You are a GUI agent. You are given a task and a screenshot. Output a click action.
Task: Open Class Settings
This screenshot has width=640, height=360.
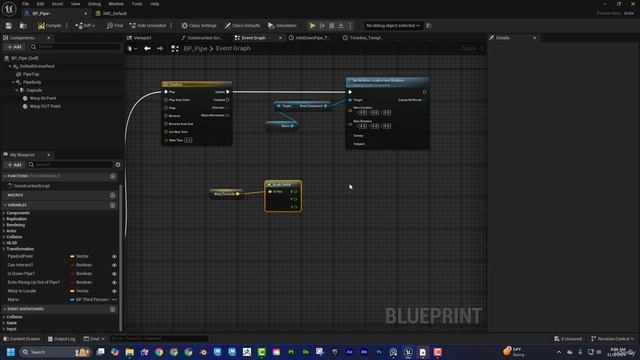tap(199, 25)
